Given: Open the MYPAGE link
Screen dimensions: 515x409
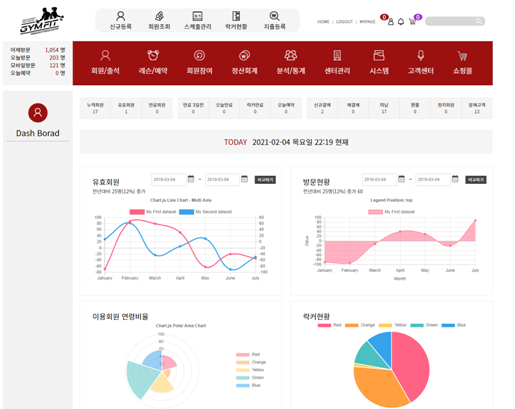Looking at the screenshot, I should [x=367, y=22].
